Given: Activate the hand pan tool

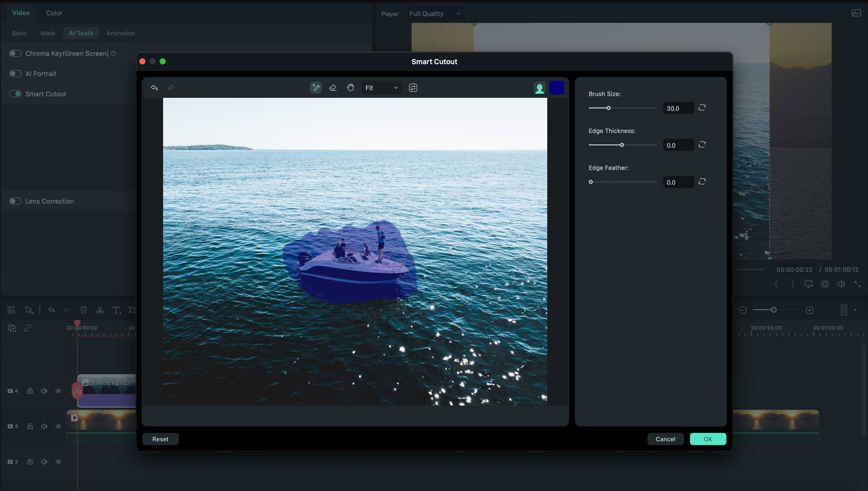Looking at the screenshot, I should (x=351, y=88).
